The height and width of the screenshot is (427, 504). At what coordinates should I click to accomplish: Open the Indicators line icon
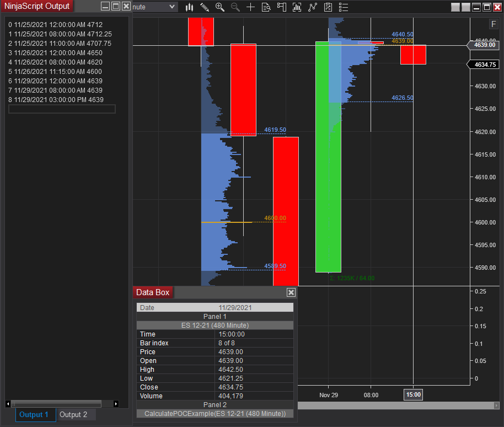point(313,7)
